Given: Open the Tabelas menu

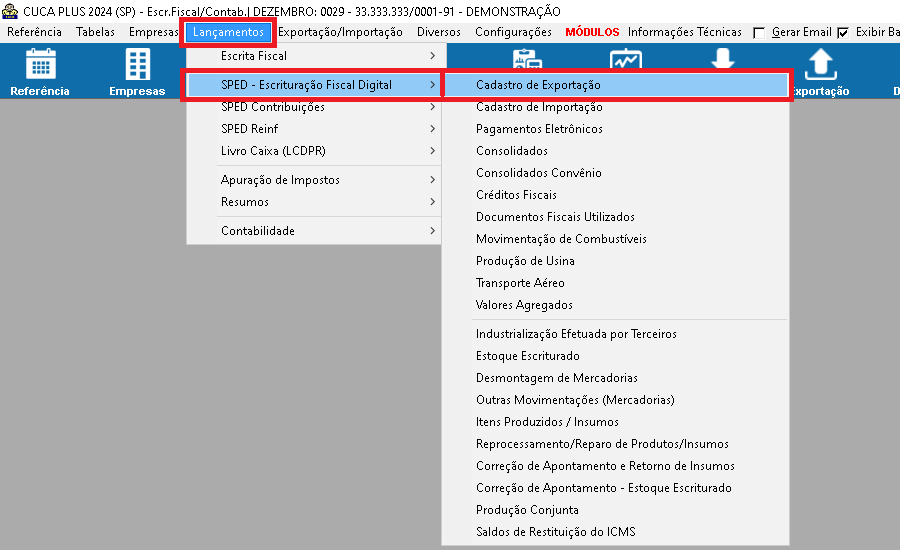Looking at the screenshot, I should [x=95, y=32].
